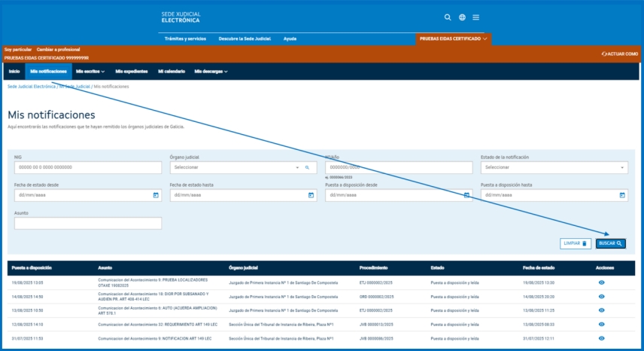
Task: Open the hamburger menu in header
Action: click(x=476, y=17)
